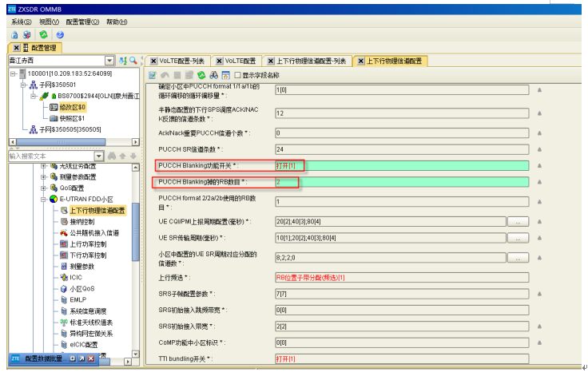
Task: Open the UE SR传输周期 ellipsis selector
Action: pyautogui.click(x=518, y=238)
